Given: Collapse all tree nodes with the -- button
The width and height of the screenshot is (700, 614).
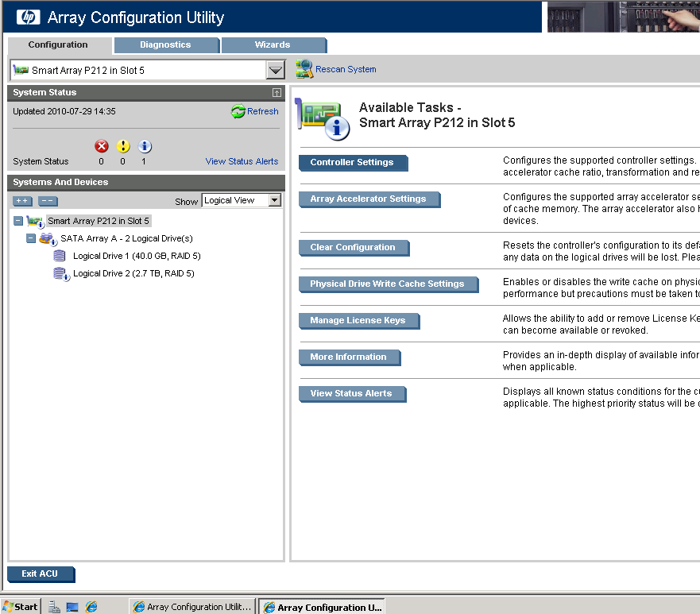Looking at the screenshot, I should [48, 201].
